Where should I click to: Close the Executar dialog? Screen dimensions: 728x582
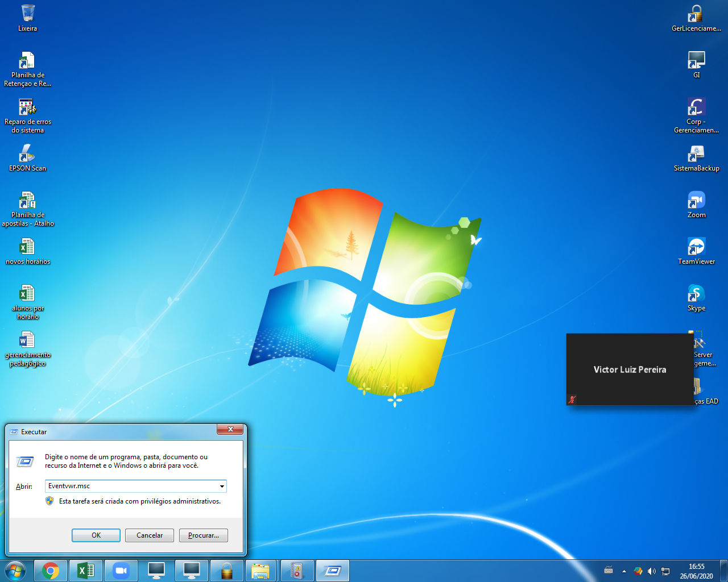click(230, 430)
